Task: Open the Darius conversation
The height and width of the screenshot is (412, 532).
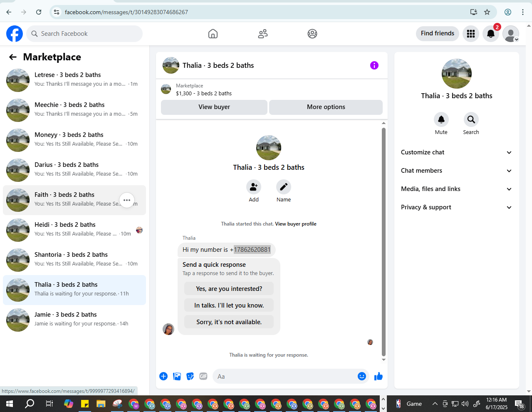Action: pos(74,170)
